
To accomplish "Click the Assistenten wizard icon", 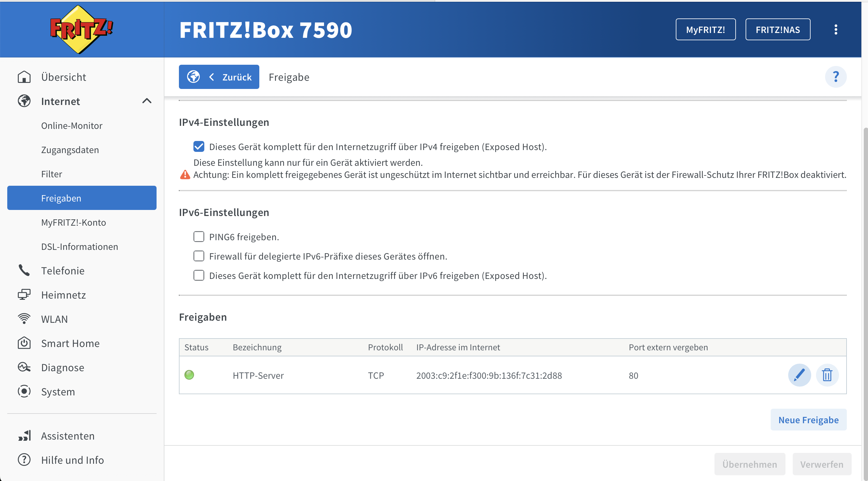I will (24, 436).
